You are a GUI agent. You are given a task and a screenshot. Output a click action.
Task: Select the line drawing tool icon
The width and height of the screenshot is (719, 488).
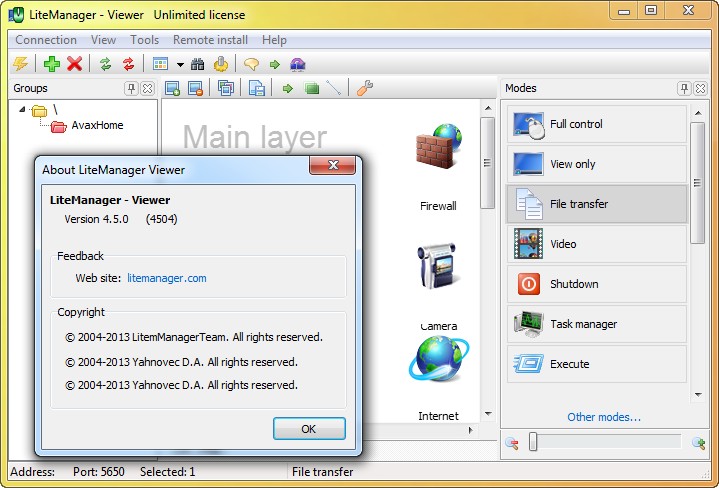click(x=333, y=88)
